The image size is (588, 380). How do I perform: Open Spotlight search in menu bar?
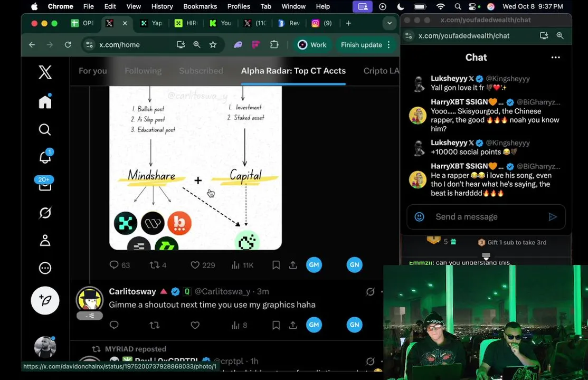(x=458, y=6)
